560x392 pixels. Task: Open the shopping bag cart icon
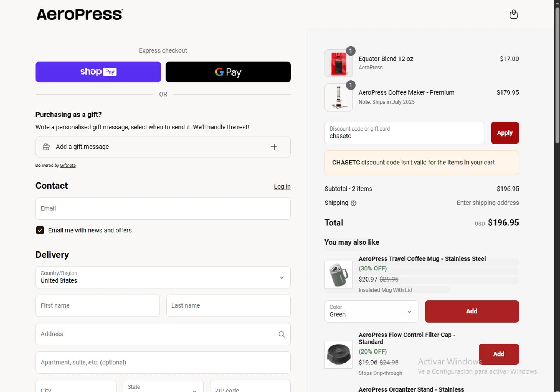click(x=514, y=14)
